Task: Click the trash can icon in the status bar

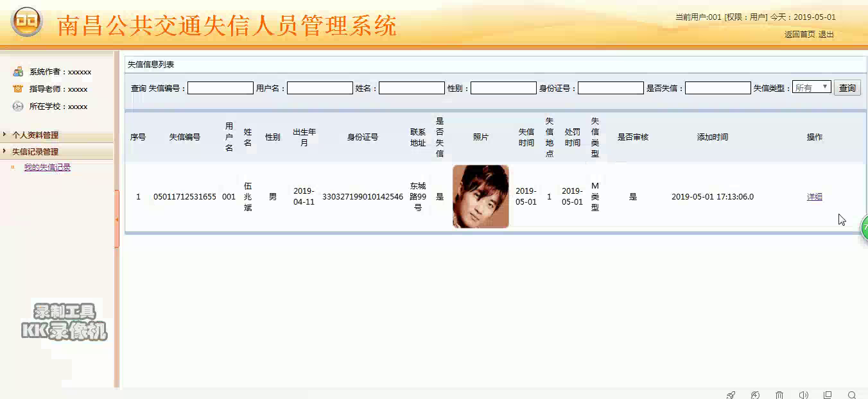Action: pyautogui.click(x=779, y=395)
